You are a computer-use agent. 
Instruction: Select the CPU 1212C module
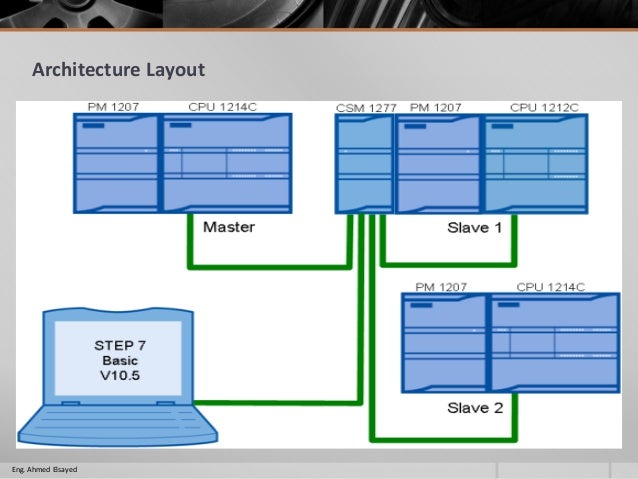coord(536,164)
